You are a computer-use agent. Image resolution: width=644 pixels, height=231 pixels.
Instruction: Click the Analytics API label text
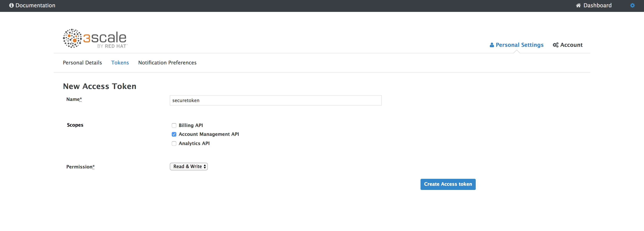point(194,143)
